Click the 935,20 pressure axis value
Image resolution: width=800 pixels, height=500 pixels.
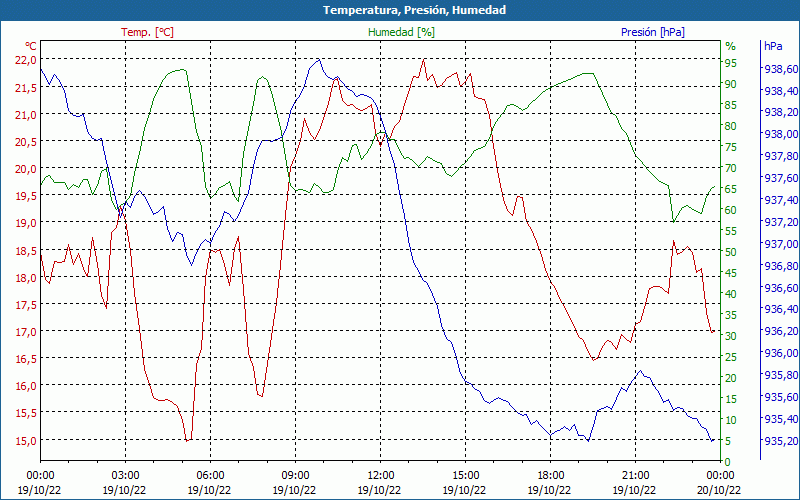(x=781, y=441)
